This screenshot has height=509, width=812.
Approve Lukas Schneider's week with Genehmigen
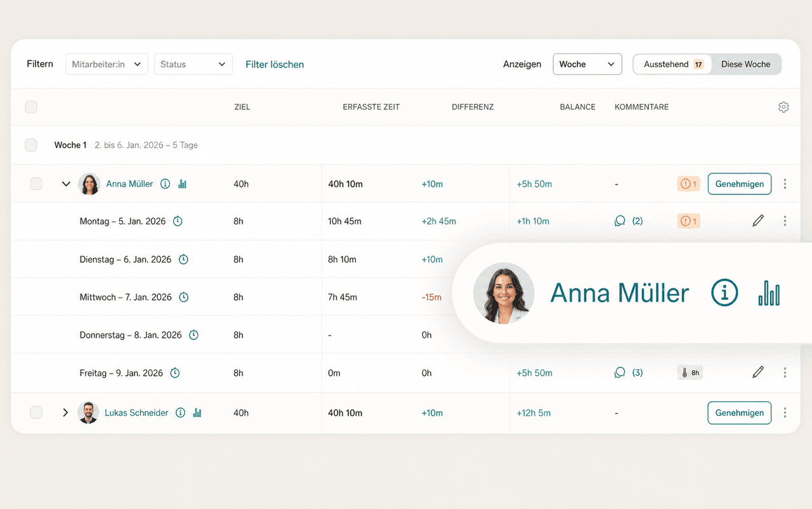740,413
